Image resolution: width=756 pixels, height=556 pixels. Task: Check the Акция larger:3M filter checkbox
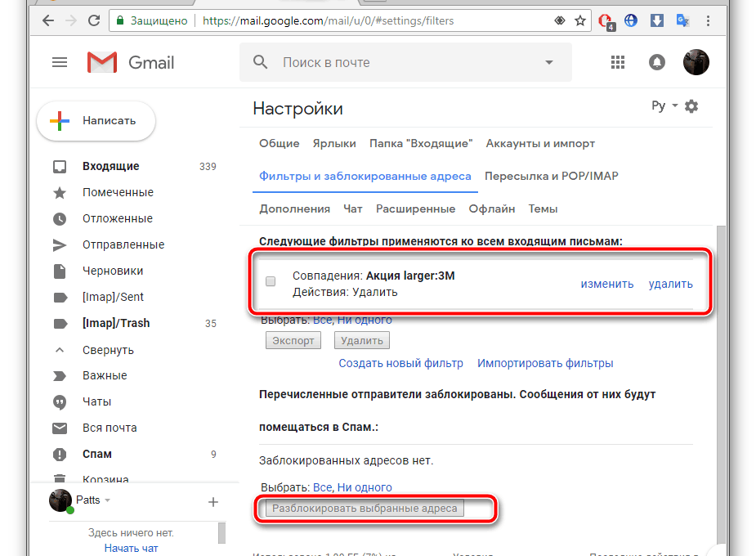click(x=271, y=282)
